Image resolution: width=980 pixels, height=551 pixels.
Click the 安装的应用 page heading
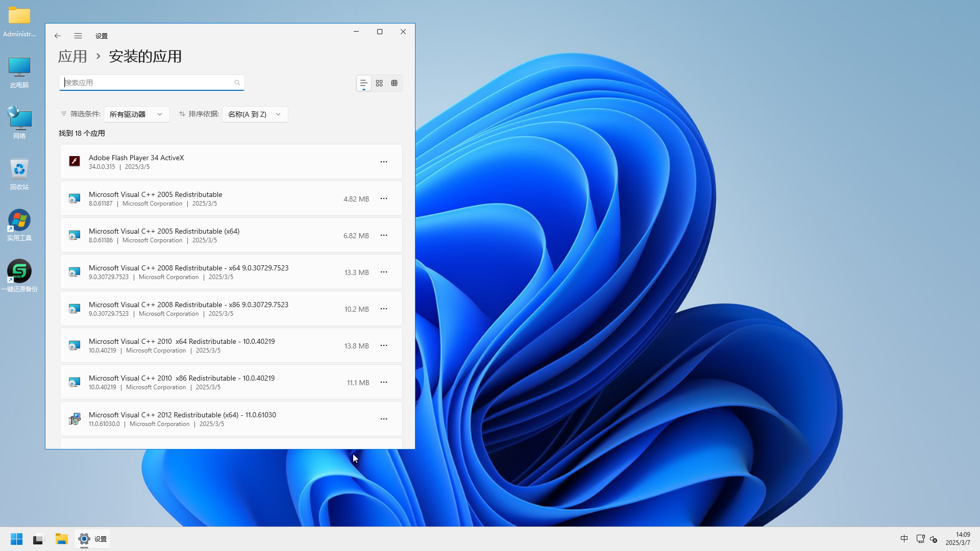click(145, 56)
